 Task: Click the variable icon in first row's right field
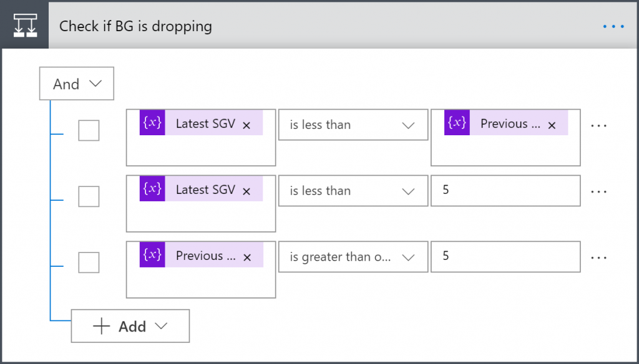457,123
